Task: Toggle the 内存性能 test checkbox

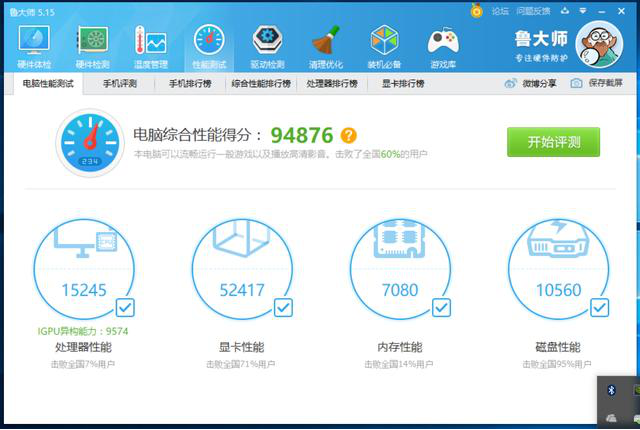Action: 441,307
